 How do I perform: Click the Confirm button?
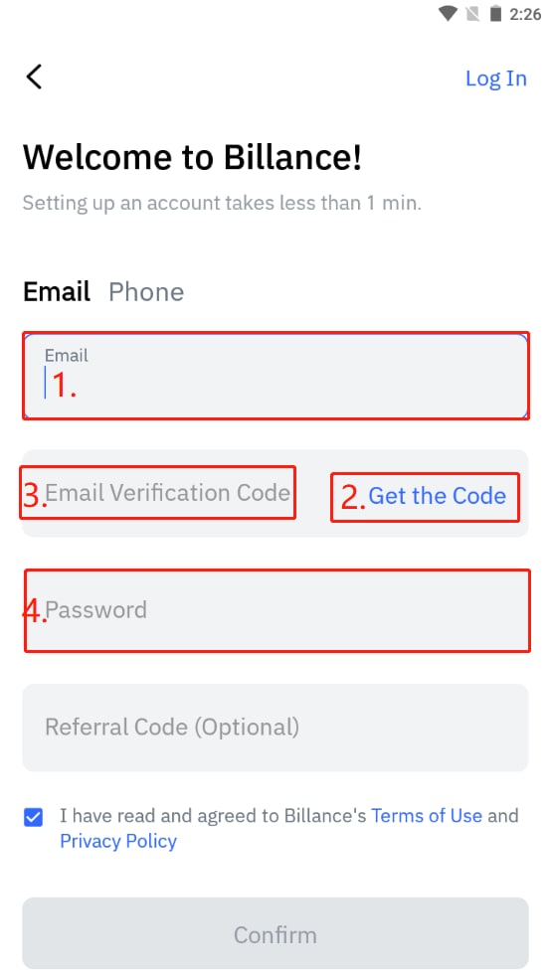(275, 933)
